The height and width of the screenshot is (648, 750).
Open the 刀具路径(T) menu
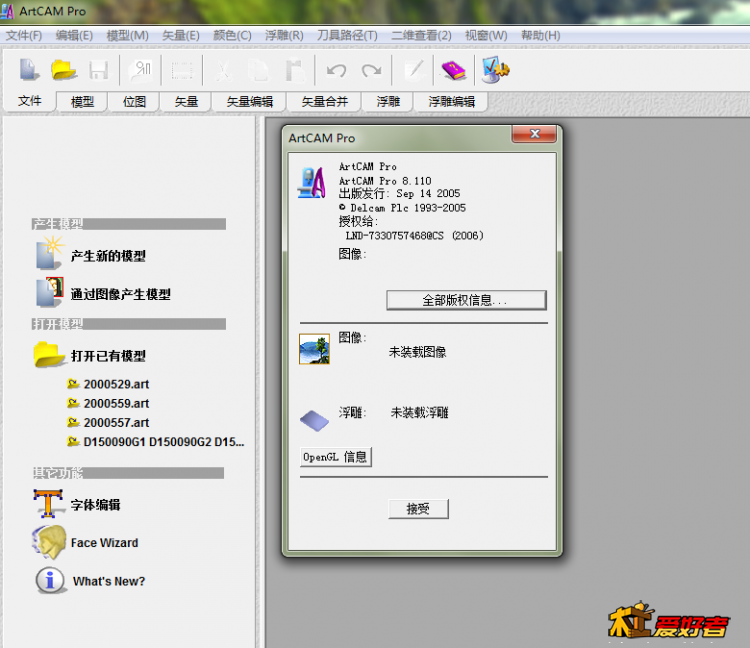(347, 35)
